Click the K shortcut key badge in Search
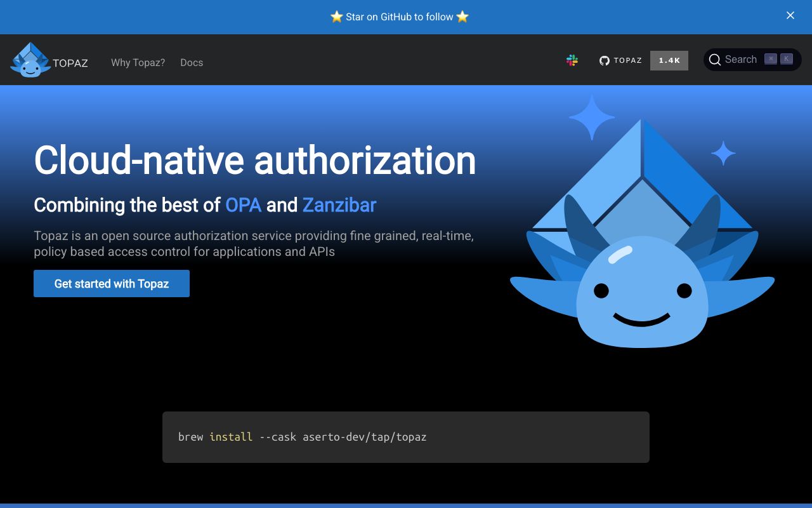Image resolution: width=812 pixels, height=508 pixels. pyautogui.click(x=786, y=59)
